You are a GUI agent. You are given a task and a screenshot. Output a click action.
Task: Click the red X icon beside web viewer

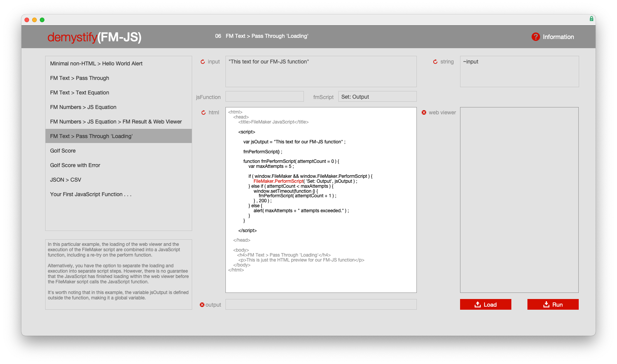pyautogui.click(x=424, y=112)
